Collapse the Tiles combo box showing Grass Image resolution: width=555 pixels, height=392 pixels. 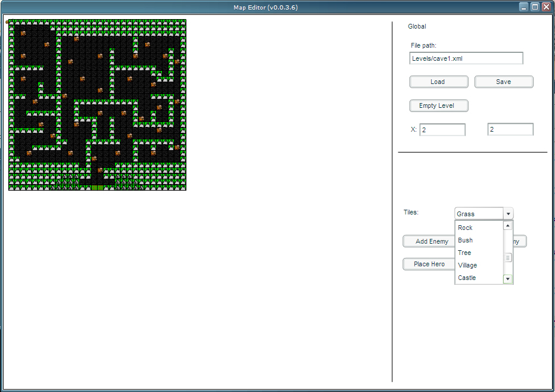coord(507,214)
